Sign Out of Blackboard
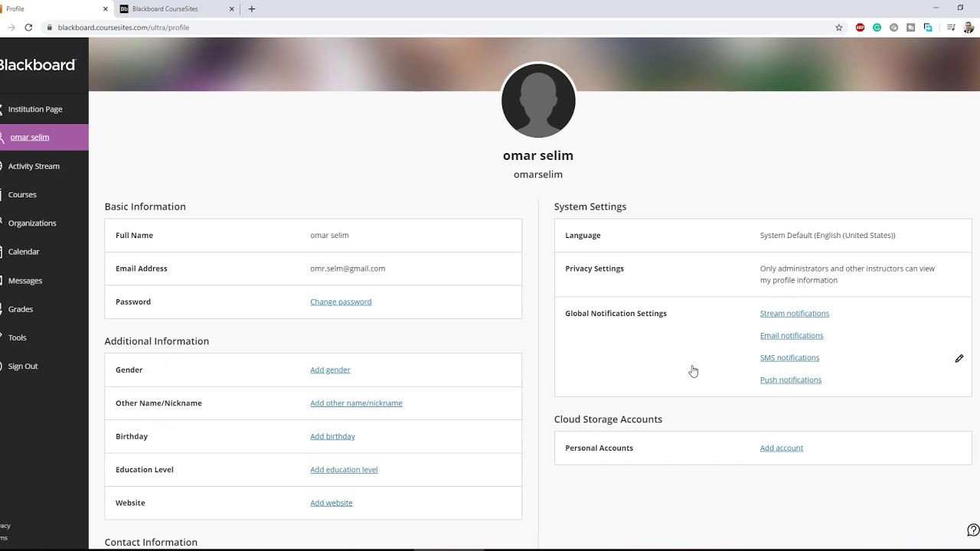 pyautogui.click(x=23, y=367)
